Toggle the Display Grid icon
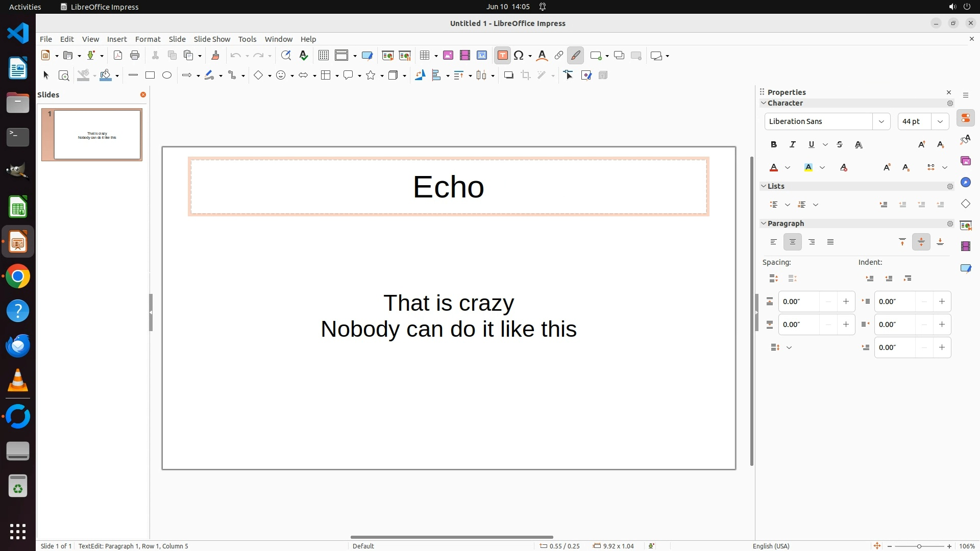980x551 pixels. (323, 56)
